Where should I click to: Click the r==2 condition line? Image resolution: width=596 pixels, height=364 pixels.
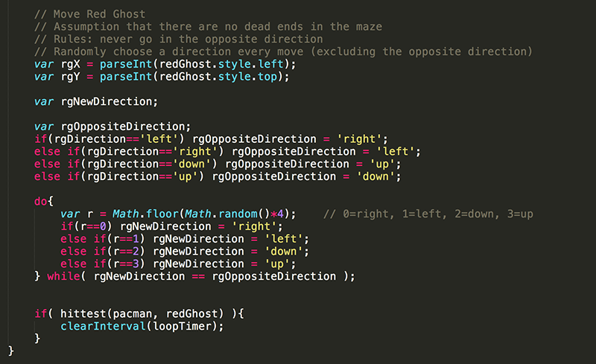(184, 252)
